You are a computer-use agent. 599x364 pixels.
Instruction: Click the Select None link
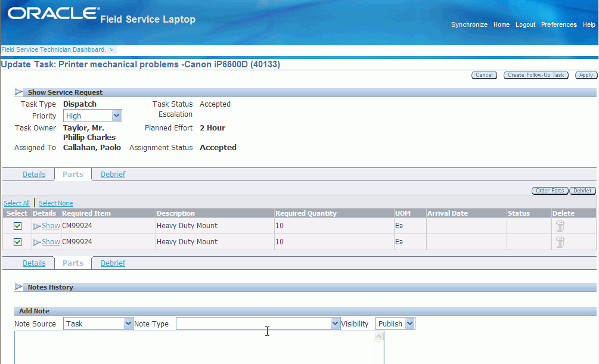coord(56,203)
